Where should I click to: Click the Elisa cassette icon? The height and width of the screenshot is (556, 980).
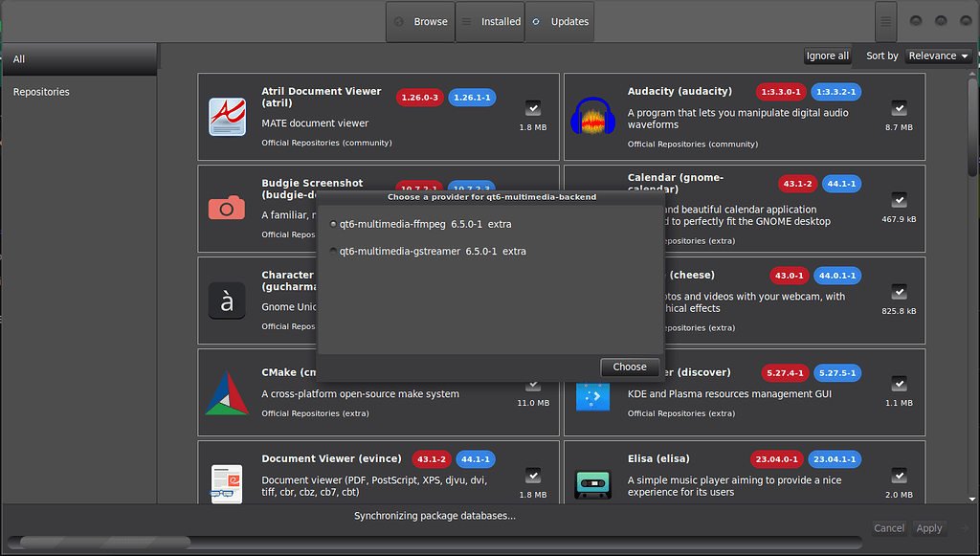coord(593,483)
